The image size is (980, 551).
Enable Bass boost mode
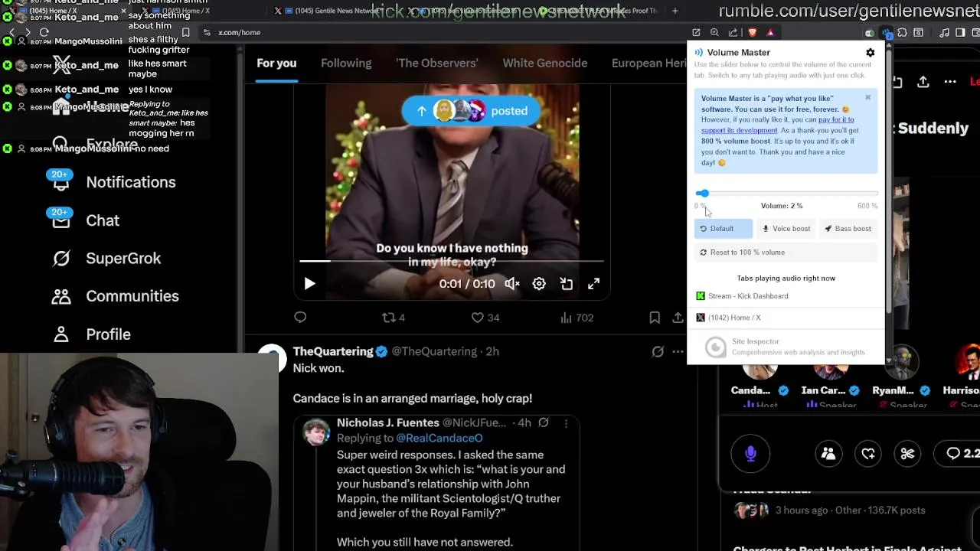(x=848, y=229)
